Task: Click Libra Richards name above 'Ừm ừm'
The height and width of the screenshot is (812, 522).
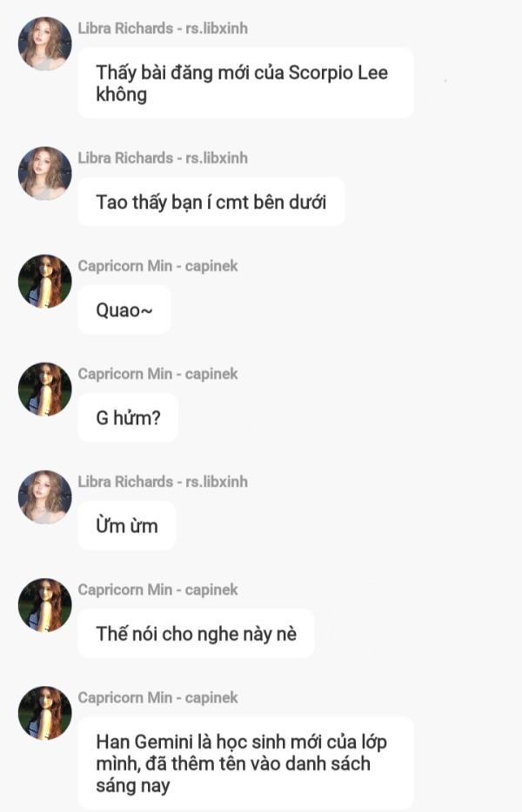Action: point(163,482)
